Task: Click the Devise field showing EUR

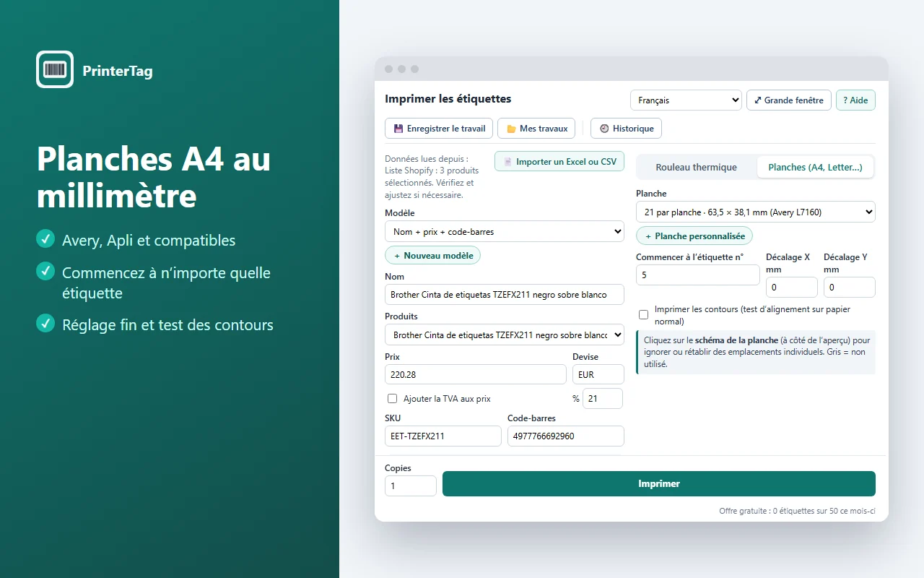Action: coord(598,374)
